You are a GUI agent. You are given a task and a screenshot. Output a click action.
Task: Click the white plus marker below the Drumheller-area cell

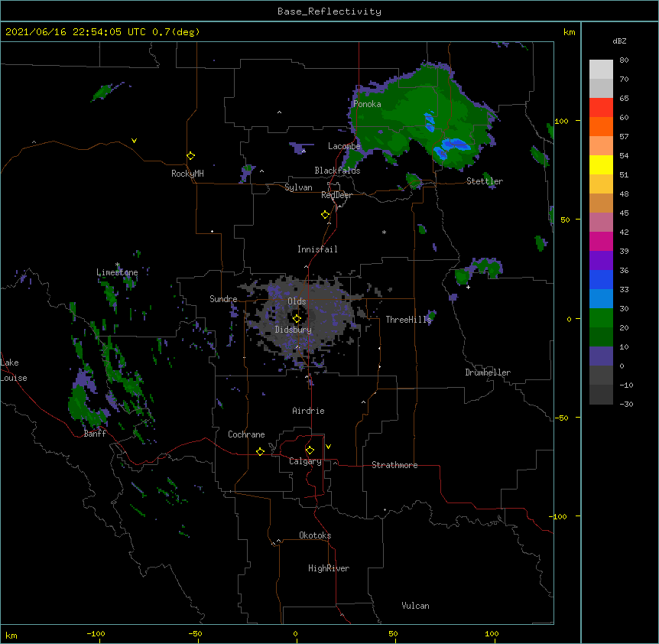[x=468, y=287]
